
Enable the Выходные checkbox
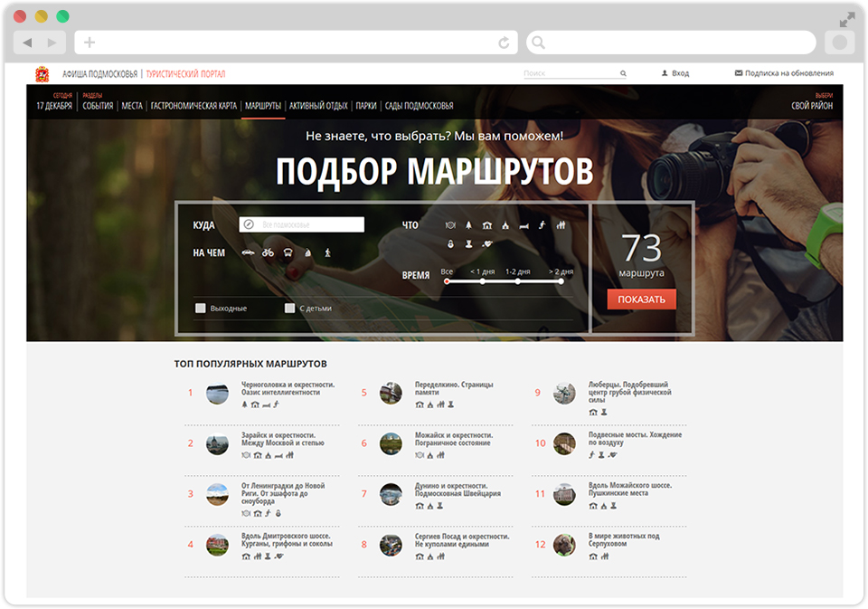pos(201,309)
